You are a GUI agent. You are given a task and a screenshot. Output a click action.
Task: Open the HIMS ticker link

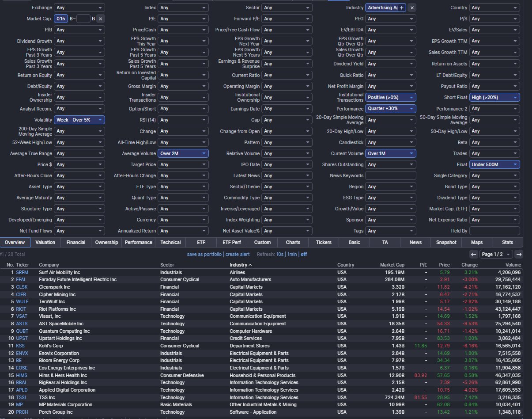point(22,375)
